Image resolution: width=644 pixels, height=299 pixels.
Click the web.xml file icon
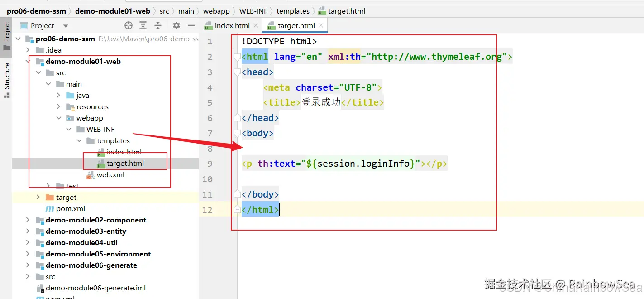[91, 175]
